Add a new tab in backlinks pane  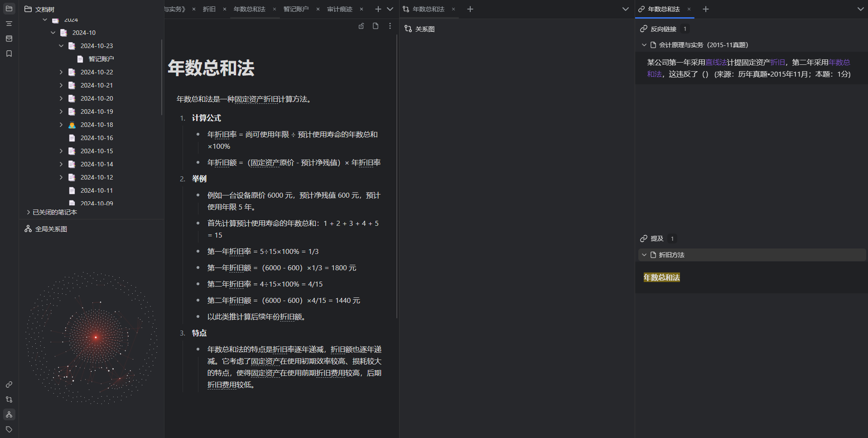pyautogui.click(x=706, y=9)
